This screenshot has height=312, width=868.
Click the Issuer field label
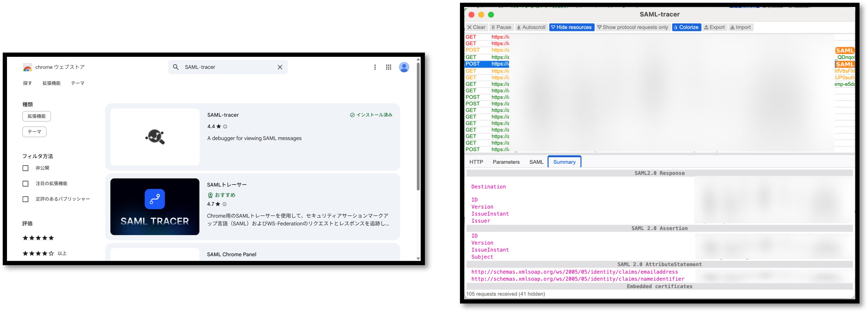480,221
